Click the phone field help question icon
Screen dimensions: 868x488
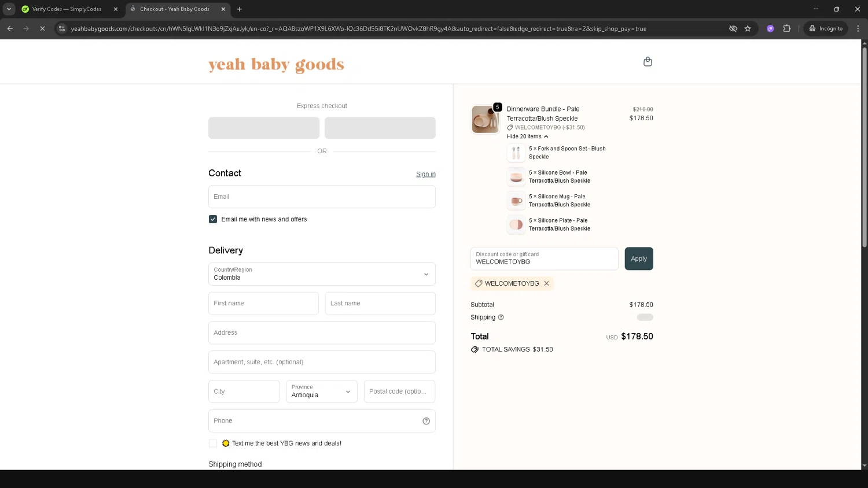pyautogui.click(x=426, y=421)
